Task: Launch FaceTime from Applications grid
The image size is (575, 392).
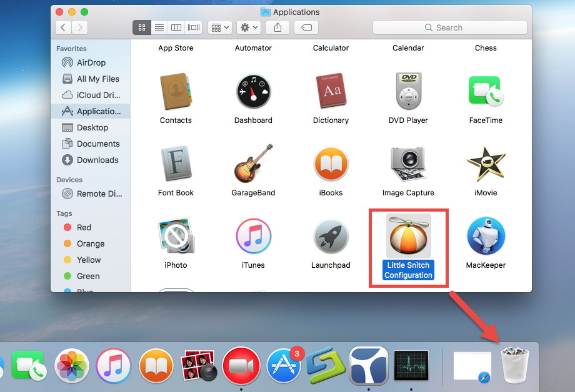Action: 486,91
